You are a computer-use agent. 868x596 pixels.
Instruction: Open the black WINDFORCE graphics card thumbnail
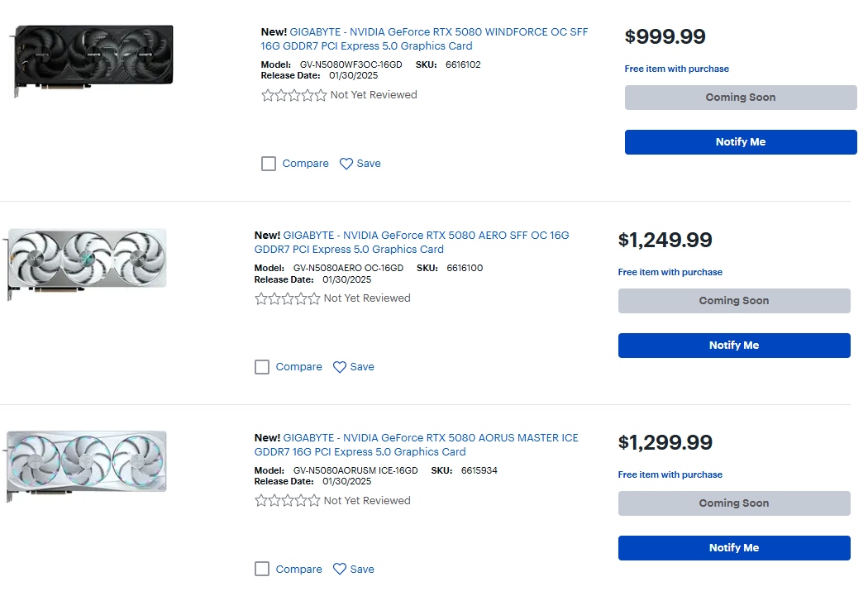click(93, 56)
